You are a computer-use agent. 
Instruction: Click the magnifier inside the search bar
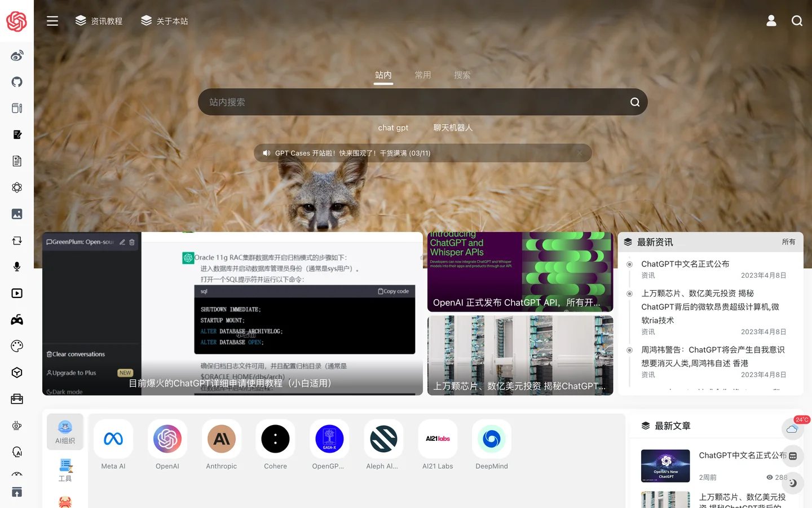coord(635,102)
